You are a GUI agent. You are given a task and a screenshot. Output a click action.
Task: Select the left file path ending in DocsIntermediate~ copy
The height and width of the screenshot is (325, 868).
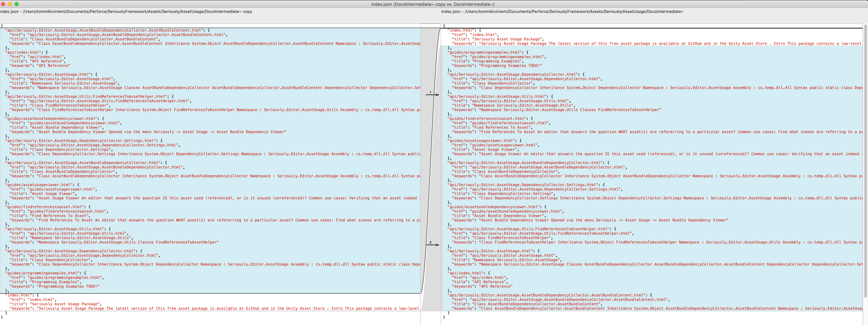(x=126, y=11)
